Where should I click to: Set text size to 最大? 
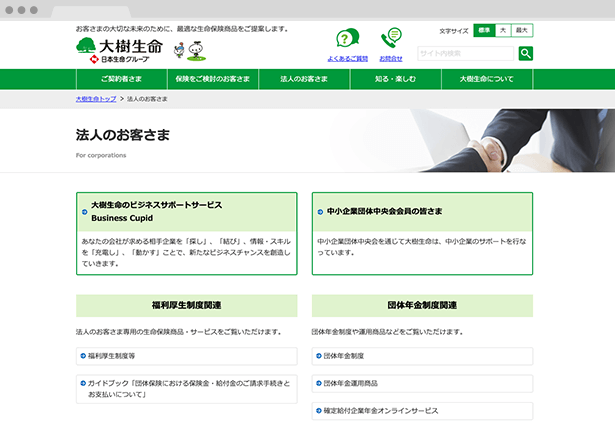tap(522, 30)
